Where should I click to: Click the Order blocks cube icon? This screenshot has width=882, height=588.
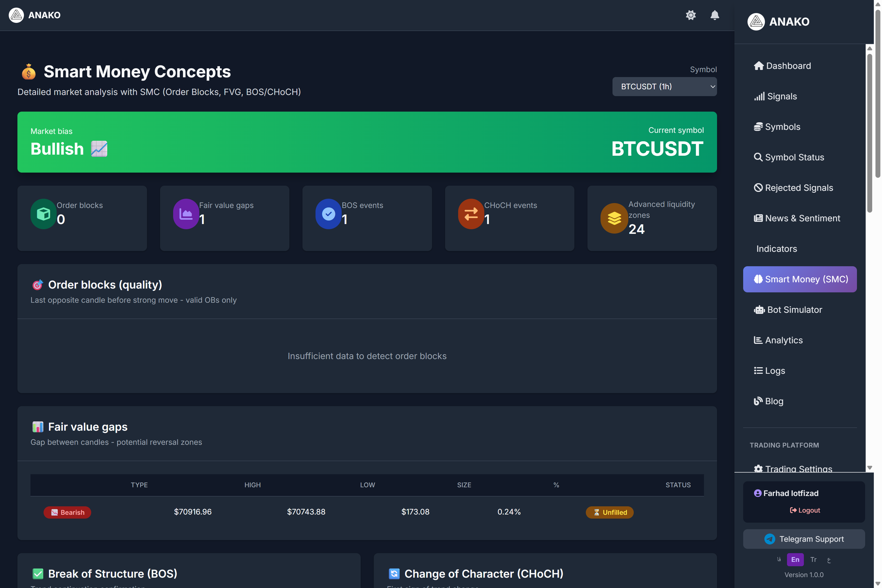point(44,214)
